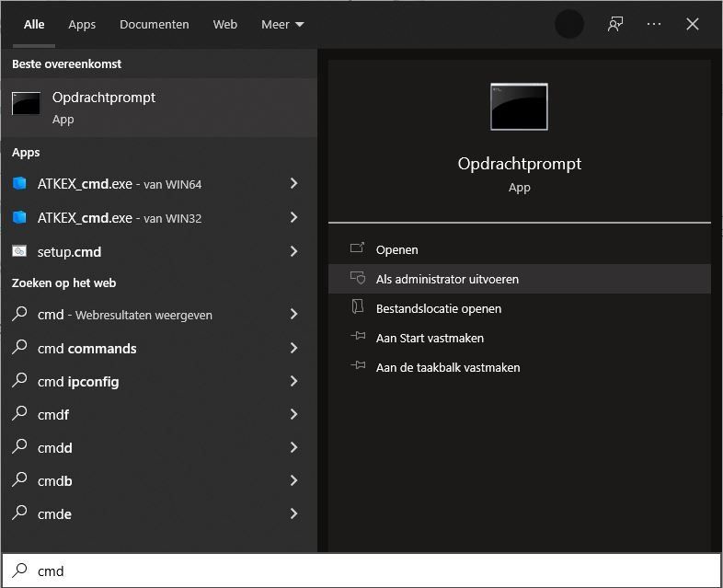723x588 pixels.
Task: Expand the cmd ipconfig chevron
Action: 293,381
